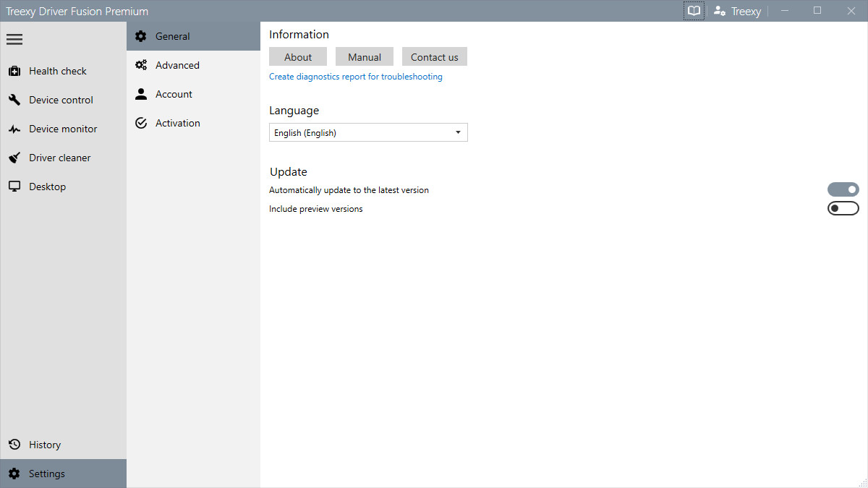Select the Account settings tab
868x488 pixels.
[x=193, y=94]
